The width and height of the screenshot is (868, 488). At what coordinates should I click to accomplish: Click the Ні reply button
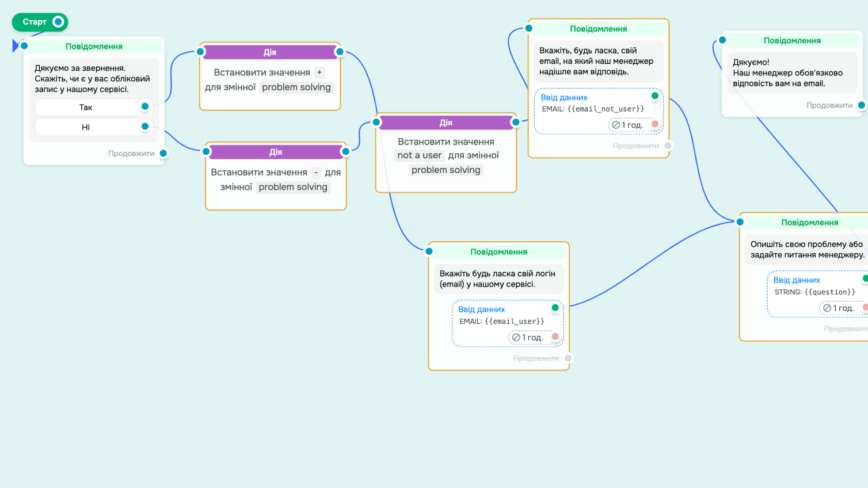click(x=86, y=127)
